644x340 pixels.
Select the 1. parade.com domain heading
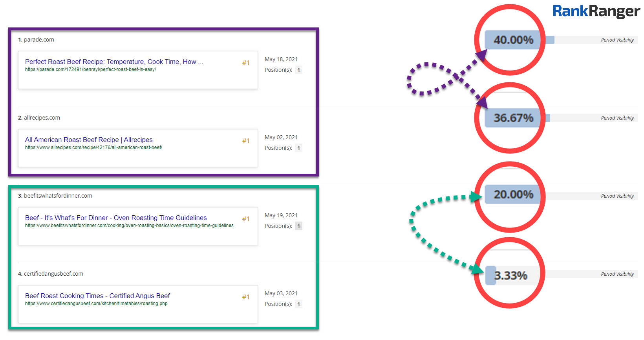36,40
